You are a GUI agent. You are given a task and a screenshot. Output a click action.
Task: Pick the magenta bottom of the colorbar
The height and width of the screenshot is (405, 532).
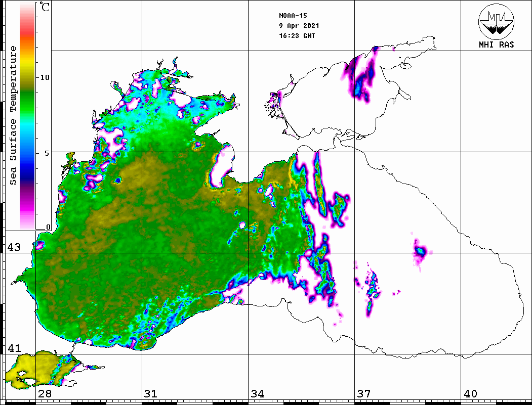[x=27, y=207]
